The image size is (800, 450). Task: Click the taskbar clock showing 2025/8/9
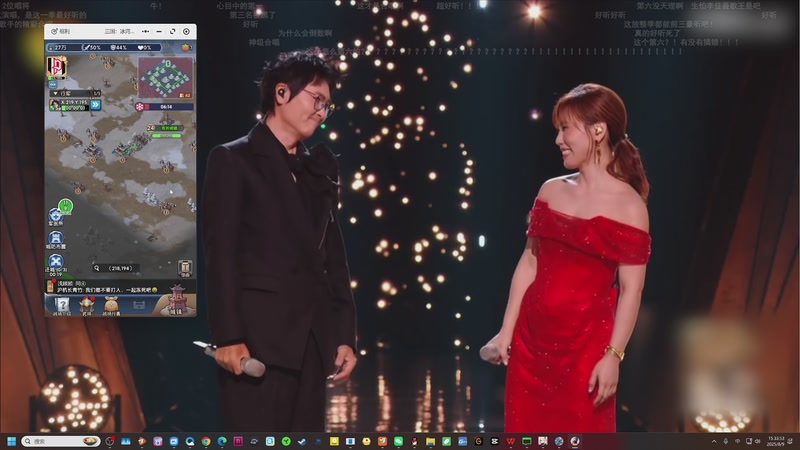pos(776,441)
